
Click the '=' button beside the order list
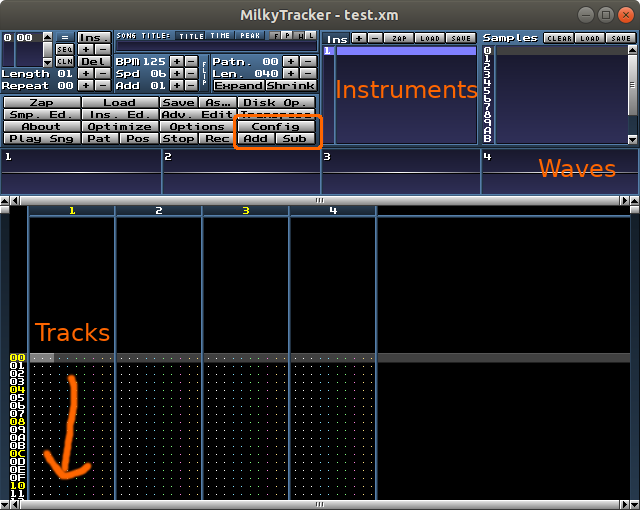coord(64,38)
